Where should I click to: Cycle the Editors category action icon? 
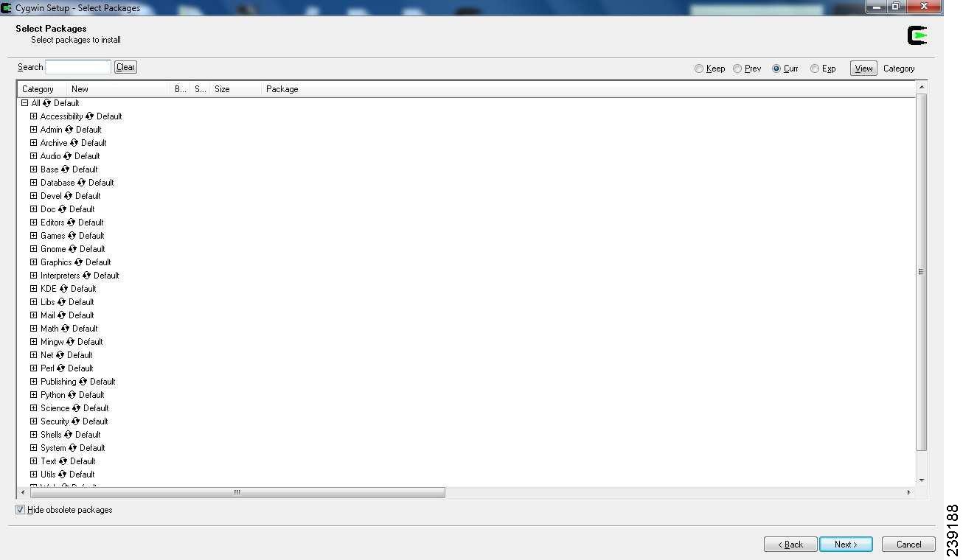(72, 223)
